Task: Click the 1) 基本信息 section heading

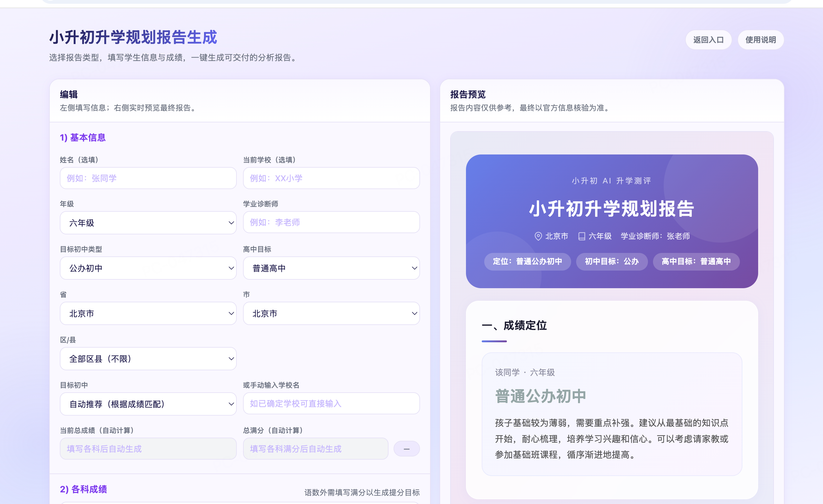Action: (83, 137)
